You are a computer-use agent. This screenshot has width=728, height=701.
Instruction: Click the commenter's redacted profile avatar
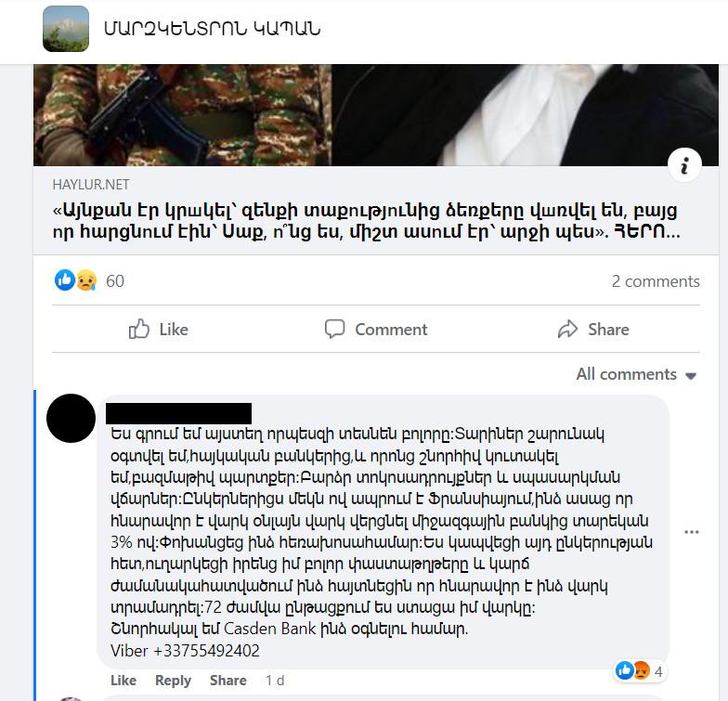(71, 418)
